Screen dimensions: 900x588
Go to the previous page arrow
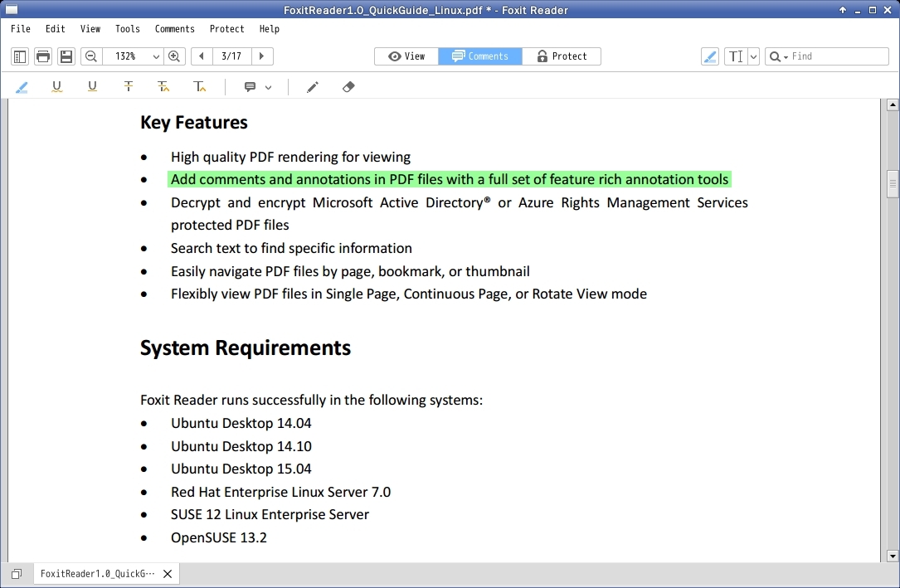coord(202,56)
